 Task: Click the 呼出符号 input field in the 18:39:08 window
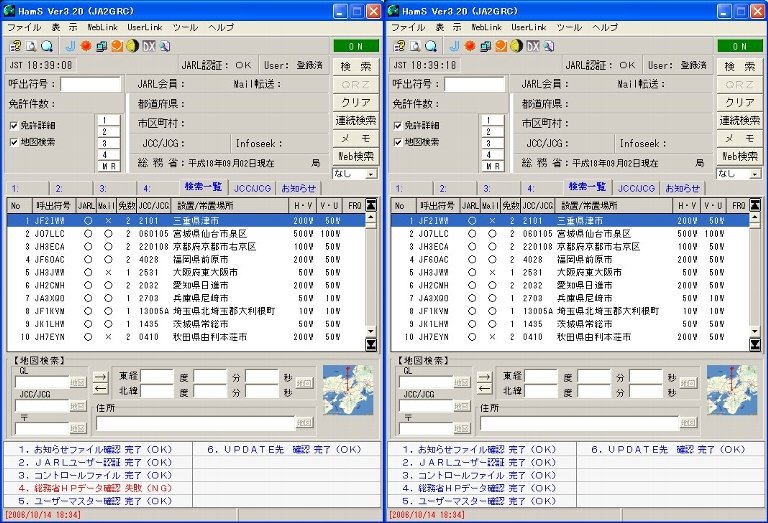pos(91,84)
